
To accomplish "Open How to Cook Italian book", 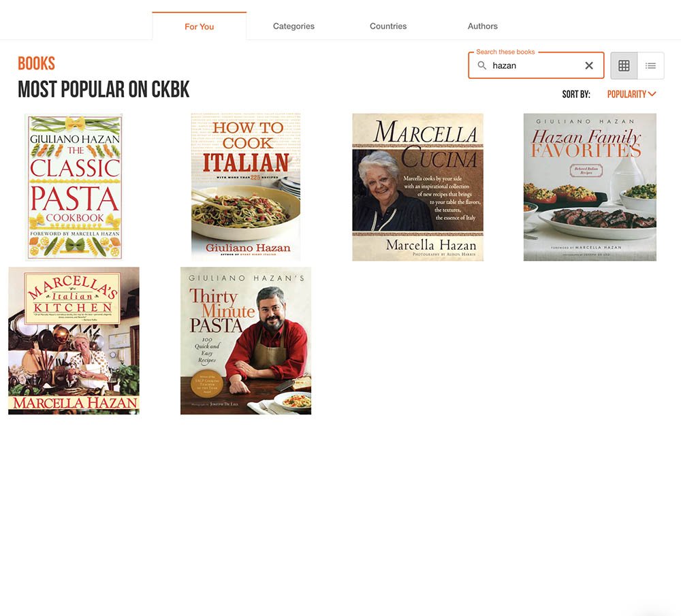I will [246, 187].
